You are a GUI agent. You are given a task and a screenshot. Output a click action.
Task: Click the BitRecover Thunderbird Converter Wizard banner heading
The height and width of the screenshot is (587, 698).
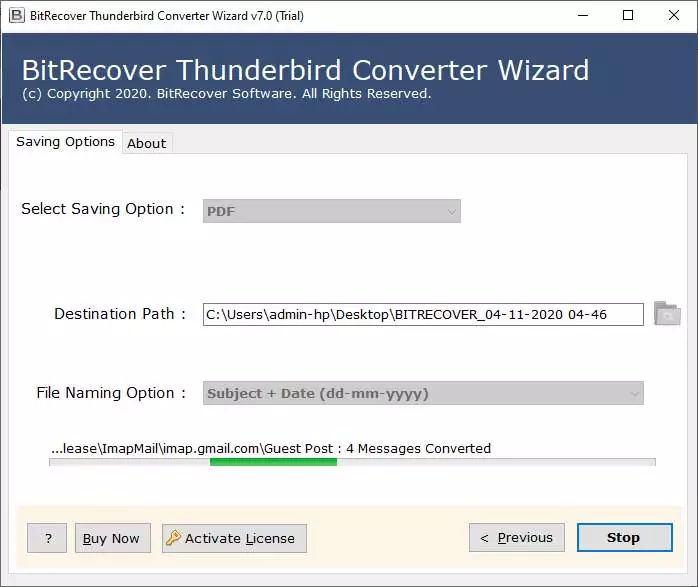pos(305,70)
